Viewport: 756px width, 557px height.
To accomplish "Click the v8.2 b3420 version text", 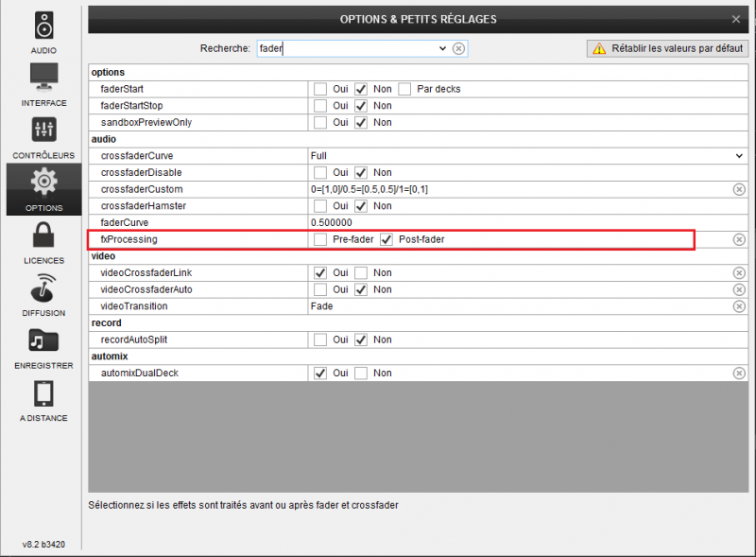I will tap(43, 545).
